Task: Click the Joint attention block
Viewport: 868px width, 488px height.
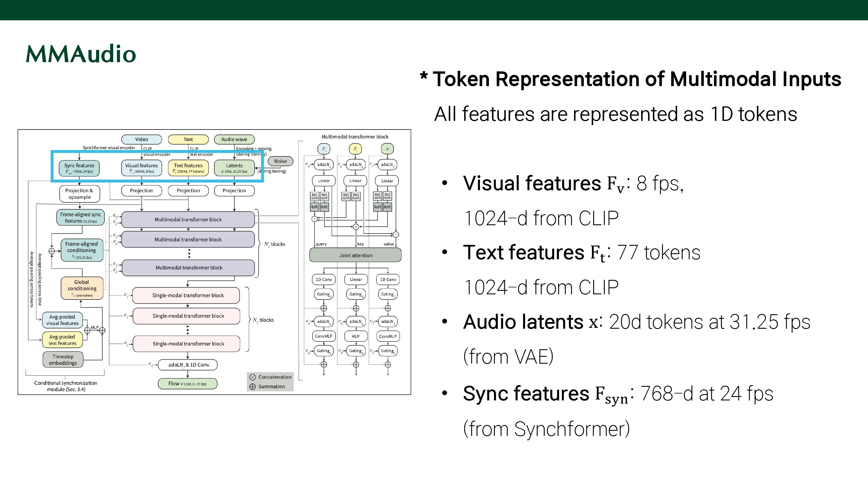Action: click(x=356, y=255)
